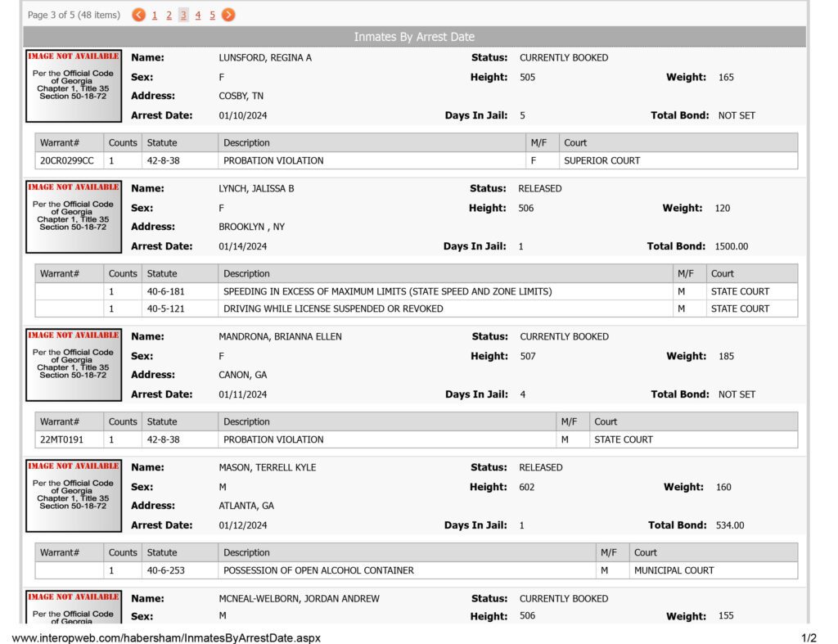Select current page 3 link

pos(183,16)
